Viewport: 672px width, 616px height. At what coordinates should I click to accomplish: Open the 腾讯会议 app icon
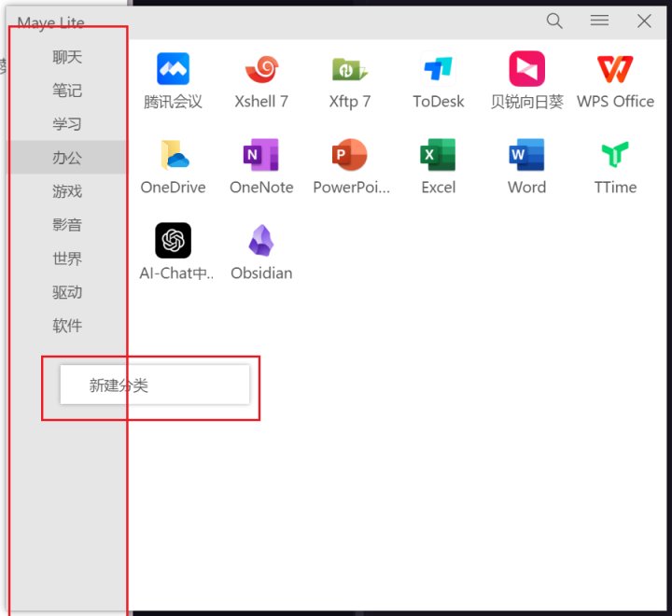[173, 69]
